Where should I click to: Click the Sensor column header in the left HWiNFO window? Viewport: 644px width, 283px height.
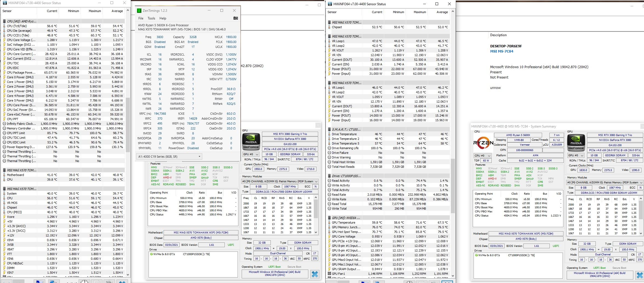(19, 11)
